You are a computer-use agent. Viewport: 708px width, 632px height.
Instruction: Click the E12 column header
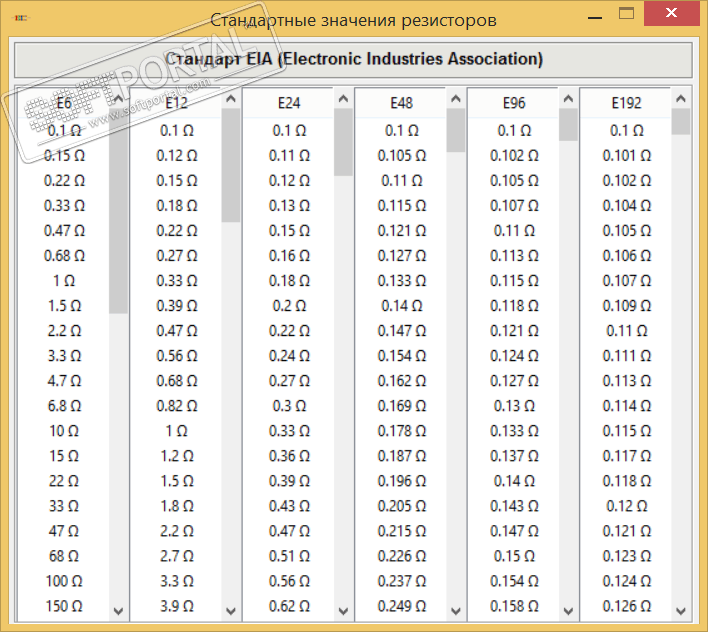tap(177, 103)
